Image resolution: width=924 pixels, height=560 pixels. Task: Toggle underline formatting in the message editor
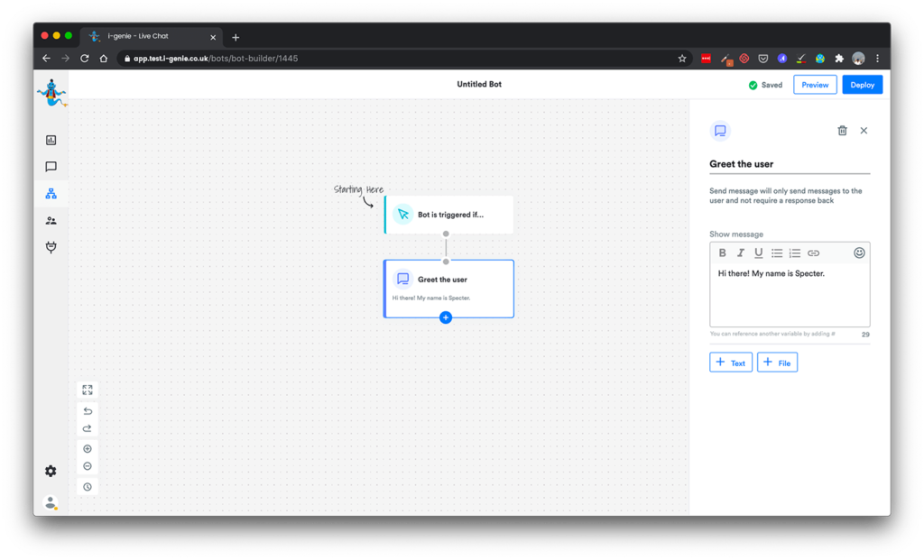758,253
